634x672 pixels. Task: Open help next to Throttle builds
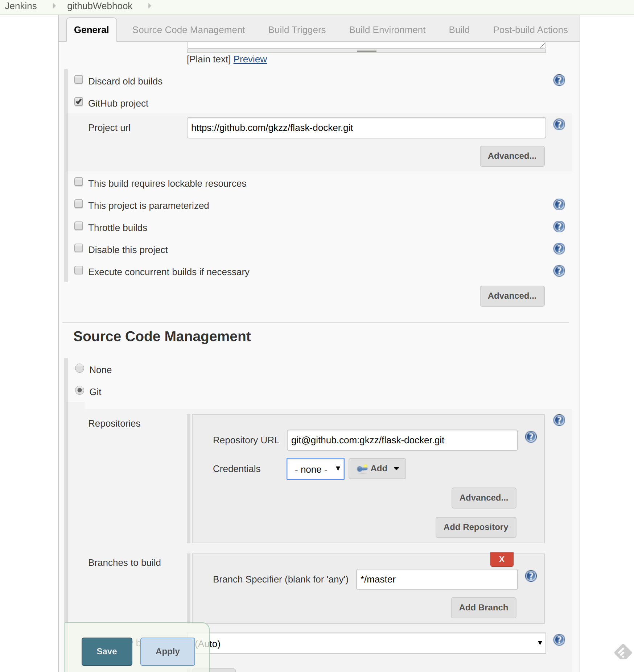pyautogui.click(x=559, y=227)
